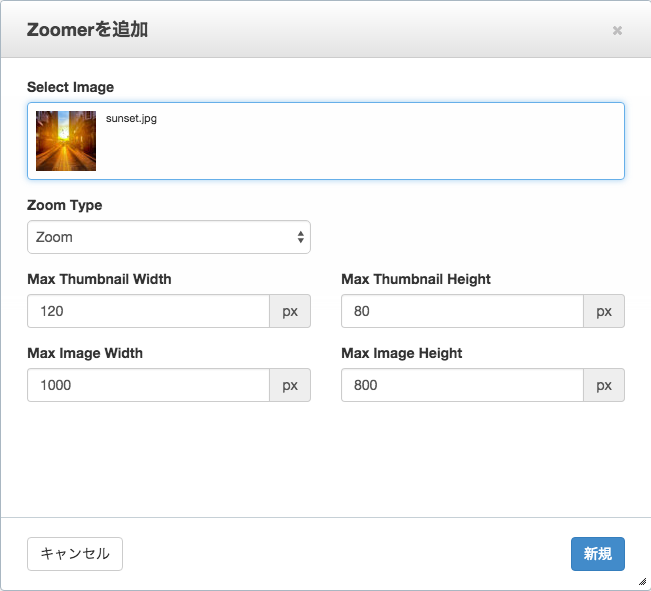This screenshot has width=651, height=591.
Task: Focus the Max Image Height field
Action: (463, 385)
